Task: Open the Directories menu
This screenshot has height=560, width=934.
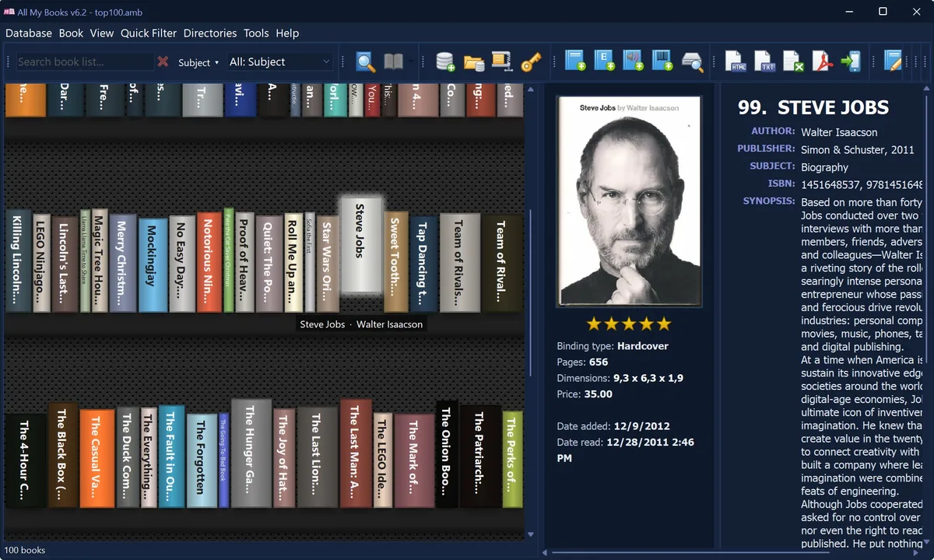Action: pyautogui.click(x=210, y=33)
